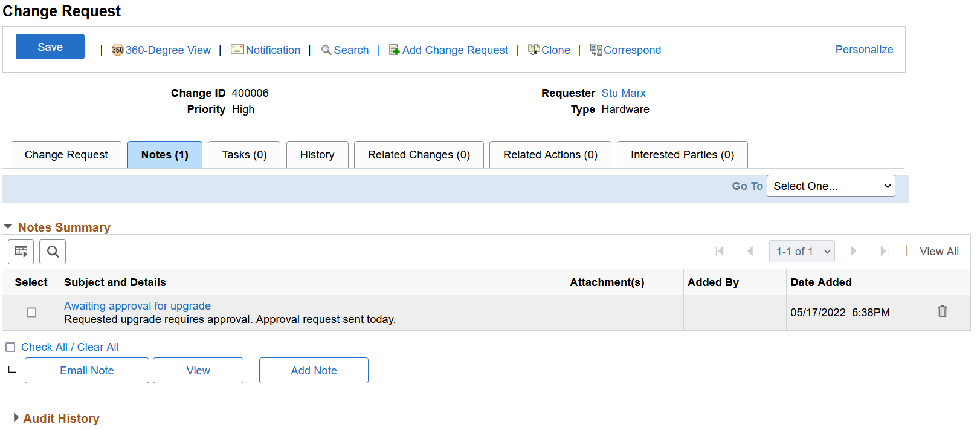Image resolution: width=980 pixels, height=430 pixels.
Task: Click the Notification envelope icon
Action: (237, 50)
